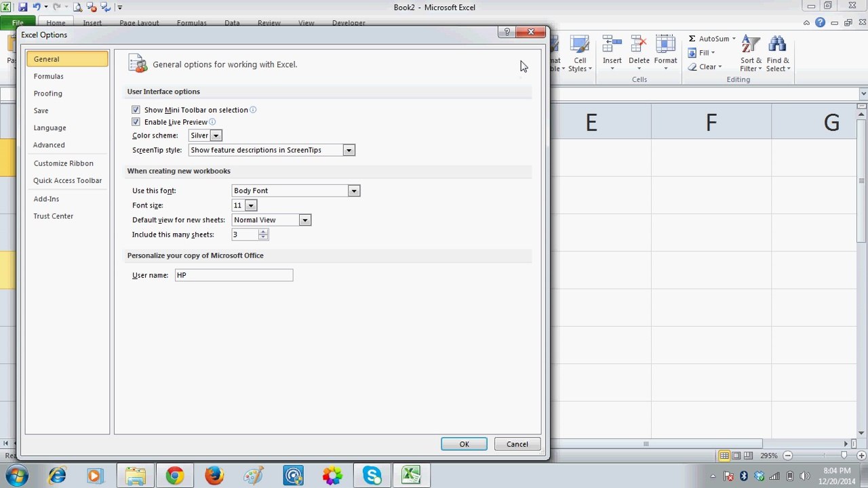
Task: Click the Insert cells icon in ribbon
Action: coord(612,45)
